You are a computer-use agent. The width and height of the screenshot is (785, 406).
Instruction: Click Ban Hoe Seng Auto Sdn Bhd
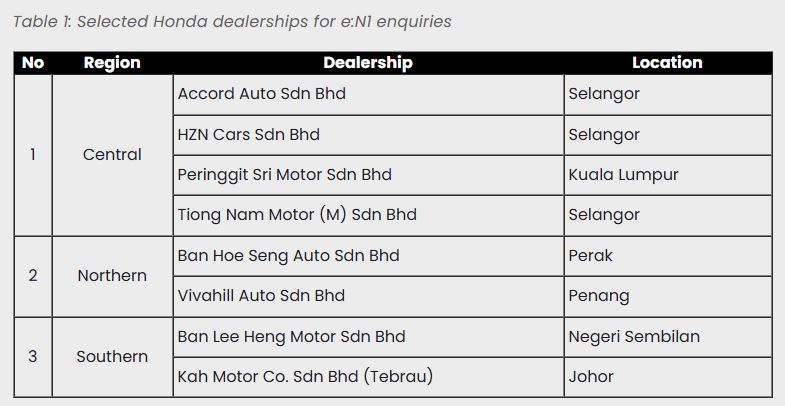click(x=288, y=255)
